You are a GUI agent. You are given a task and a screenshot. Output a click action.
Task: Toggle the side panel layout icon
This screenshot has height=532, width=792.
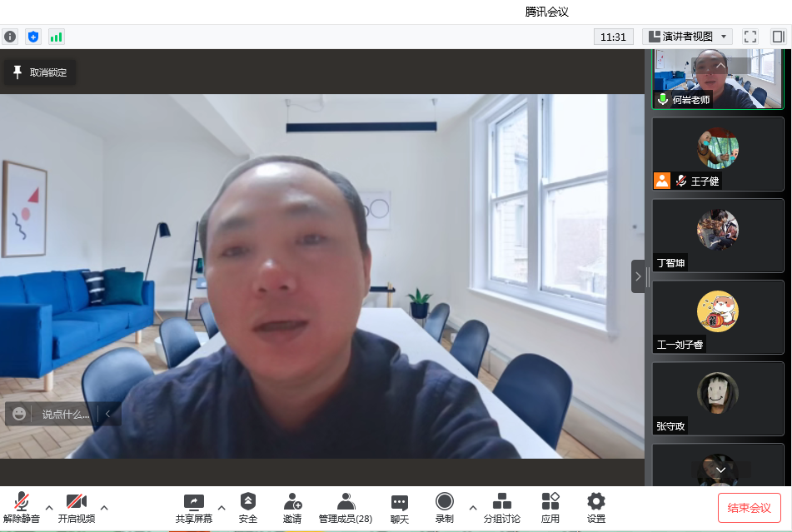[779, 37]
